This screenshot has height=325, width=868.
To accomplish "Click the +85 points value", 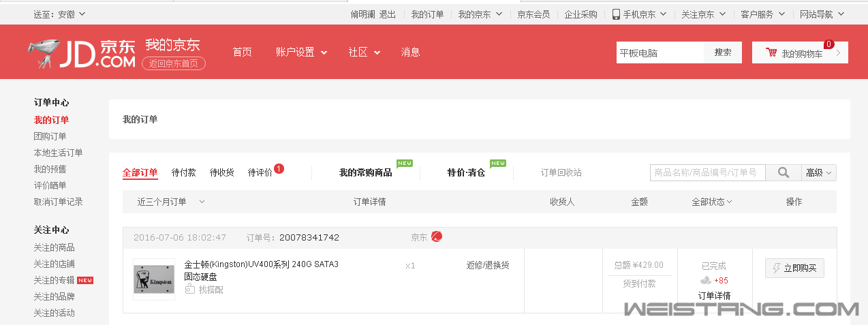I will point(721,280).
